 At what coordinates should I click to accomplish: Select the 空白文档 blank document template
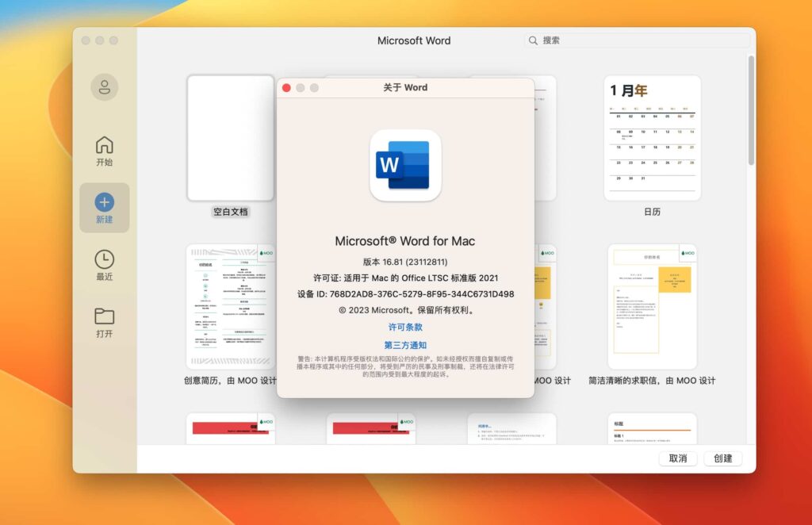coord(231,138)
